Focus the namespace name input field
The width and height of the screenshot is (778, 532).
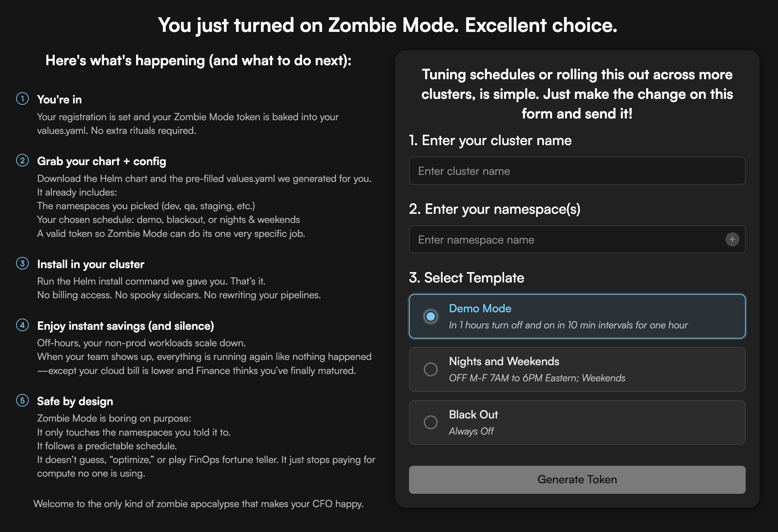click(x=565, y=240)
